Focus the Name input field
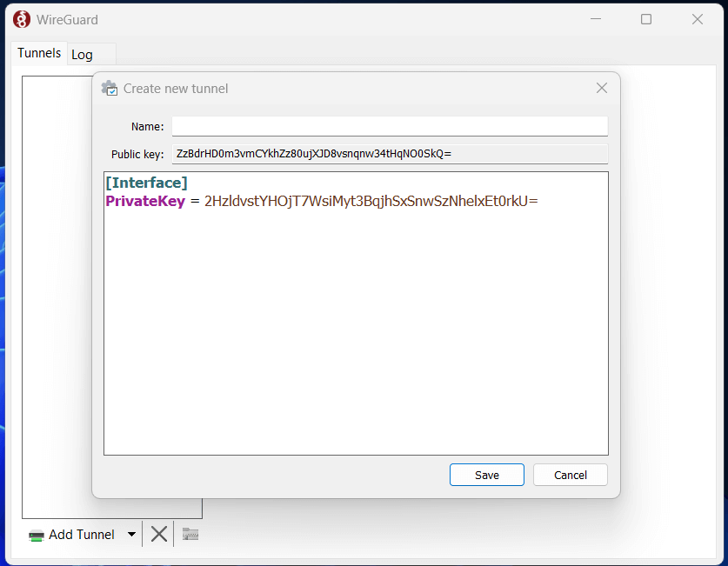Screen dimensions: 728x566 pyautogui.click(x=389, y=126)
